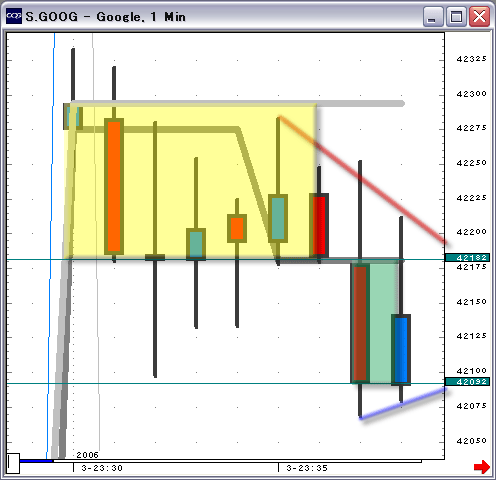496x480 pixels.
Task: Click the CQG app icon in title bar
Action: (x=14, y=16)
